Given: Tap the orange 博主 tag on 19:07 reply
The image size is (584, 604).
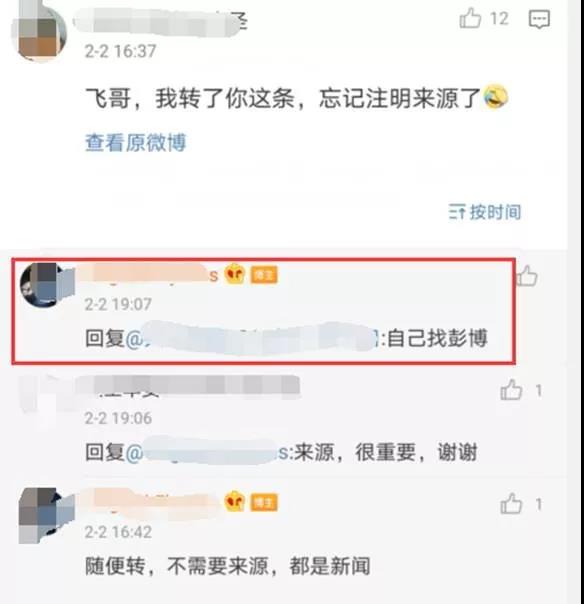Looking at the screenshot, I should (x=264, y=275).
